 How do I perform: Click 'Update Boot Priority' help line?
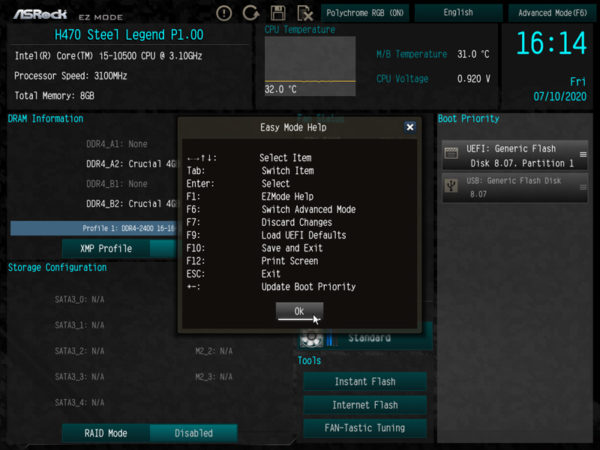tap(308, 287)
